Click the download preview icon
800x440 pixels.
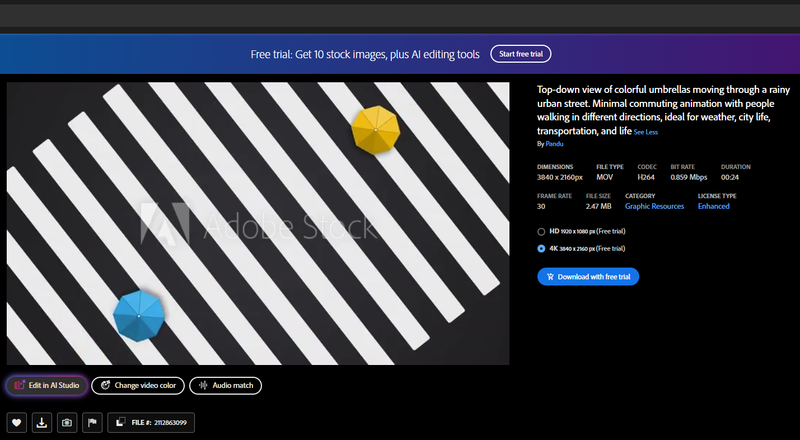point(42,423)
